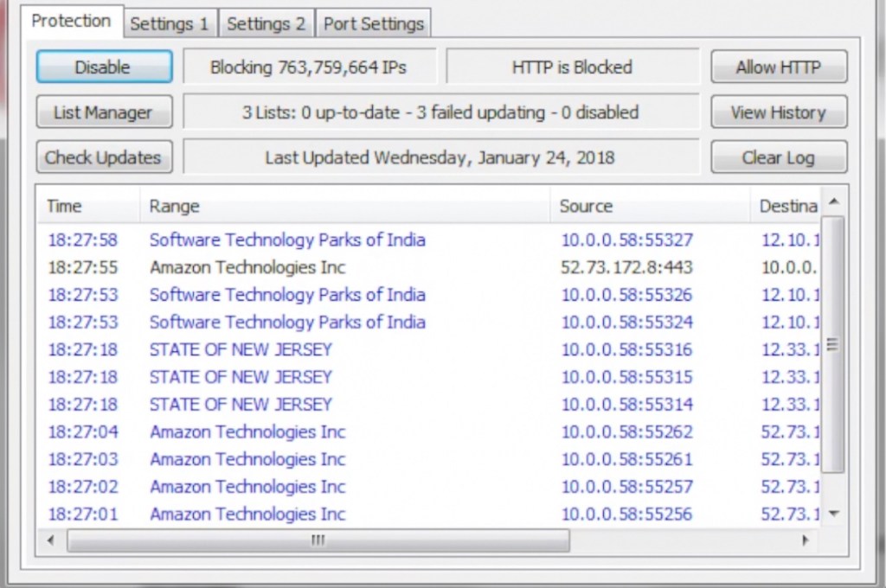Viewport: 886px width, 588px height.
Task: Click the Allow HTTP button
Action: 779,67
